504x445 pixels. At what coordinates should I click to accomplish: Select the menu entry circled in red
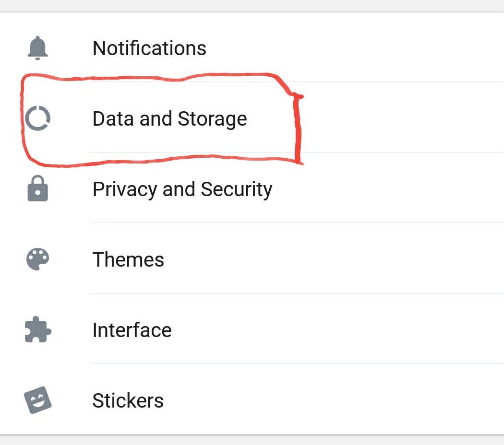tap(170, 119)
